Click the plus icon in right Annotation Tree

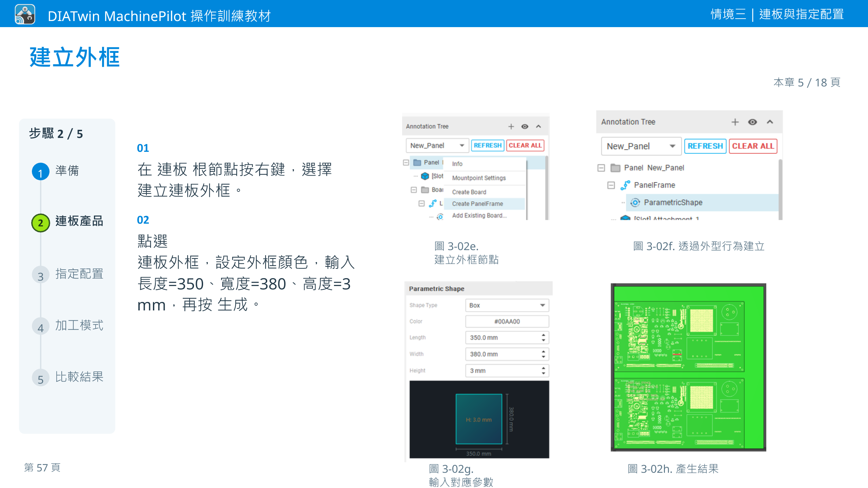tap(735, 122)
